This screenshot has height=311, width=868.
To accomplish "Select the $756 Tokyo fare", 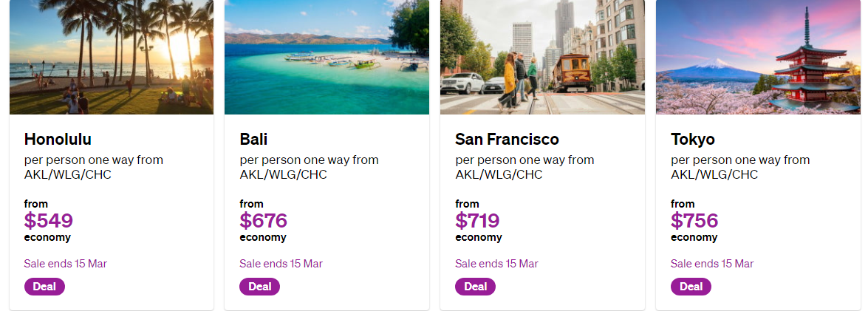I will pos(694,221).
